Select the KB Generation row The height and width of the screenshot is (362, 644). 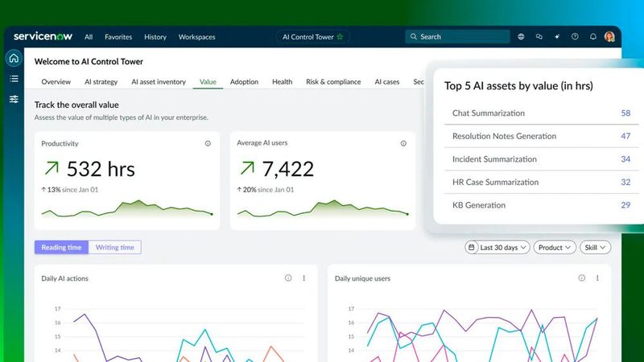point(541,205)
